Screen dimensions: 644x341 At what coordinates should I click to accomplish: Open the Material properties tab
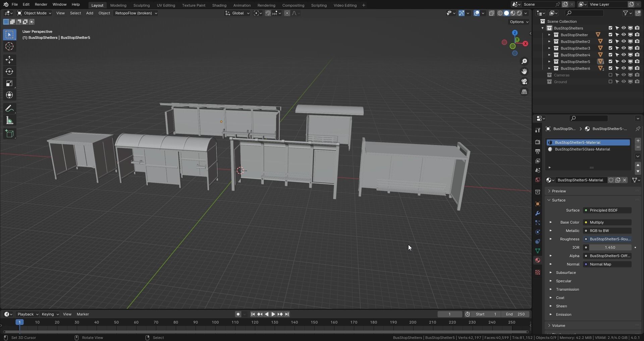(538, 260)
